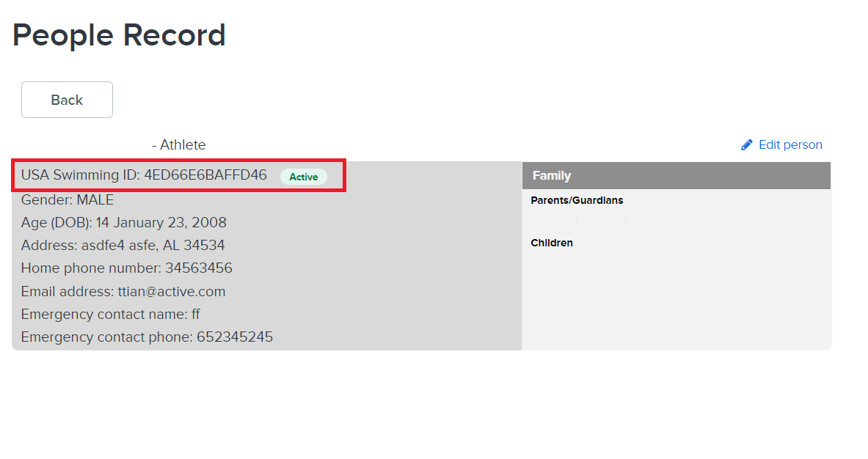This screenshot has height=459, width=868.
Task: Click the Back button
Action: [67, 100]
